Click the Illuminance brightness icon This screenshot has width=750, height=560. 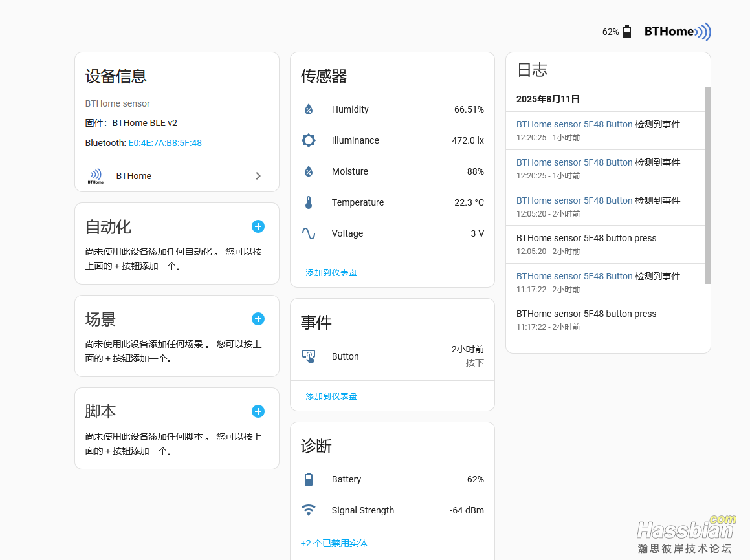(309, 140)
